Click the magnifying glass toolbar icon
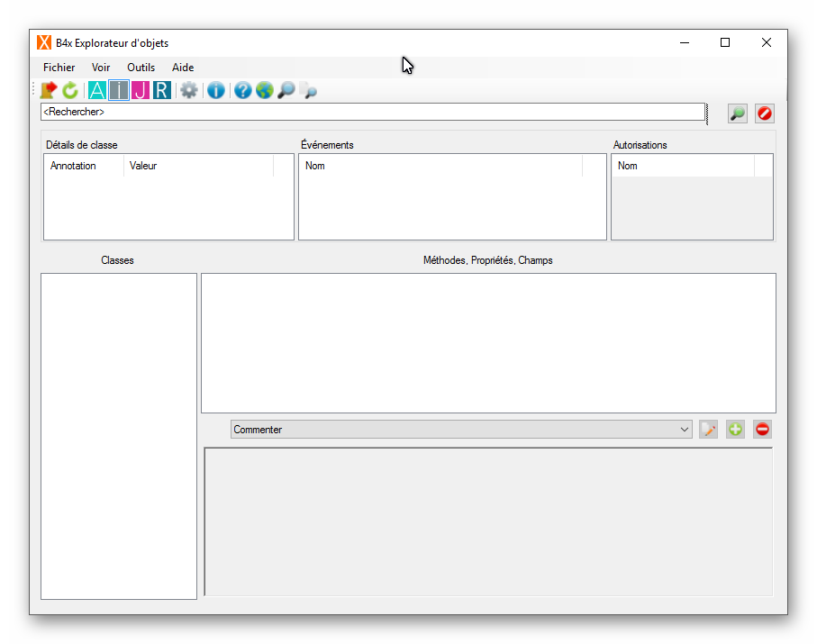This screenshot has height=644, width=817. pyautogui.click(x=286, y=90)
